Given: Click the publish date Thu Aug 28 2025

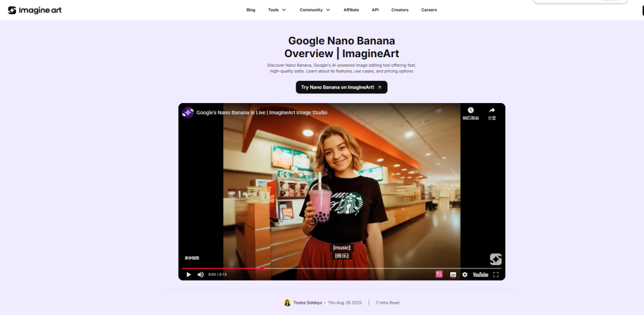Looking at the screenshot, I should (345, 302).
